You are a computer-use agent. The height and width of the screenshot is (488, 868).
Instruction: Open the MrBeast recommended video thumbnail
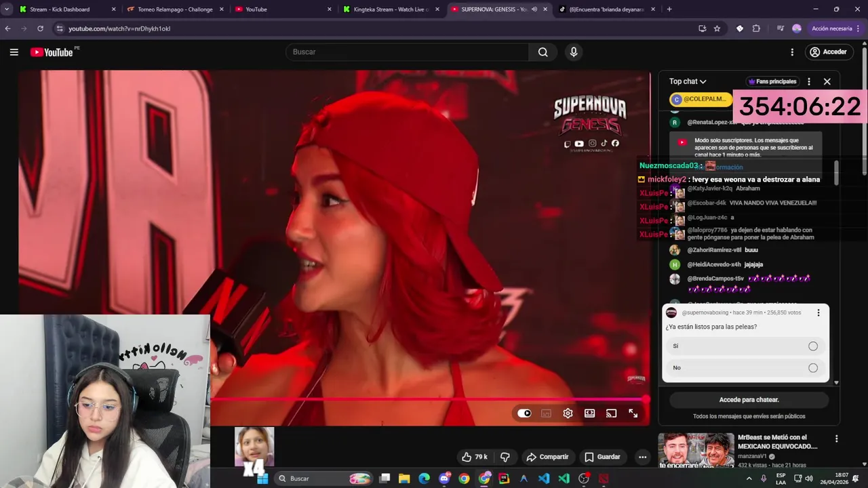pos(696,451)
